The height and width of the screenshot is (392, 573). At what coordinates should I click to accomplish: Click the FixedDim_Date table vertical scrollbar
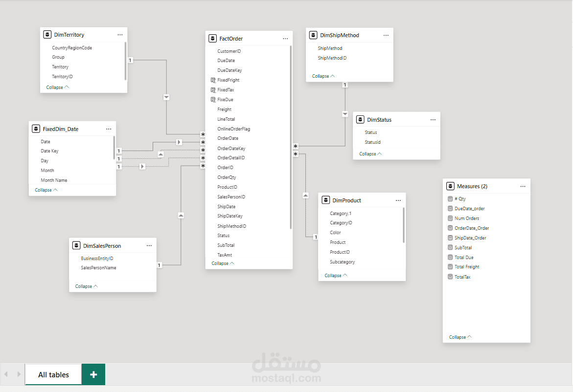[114, 148]
